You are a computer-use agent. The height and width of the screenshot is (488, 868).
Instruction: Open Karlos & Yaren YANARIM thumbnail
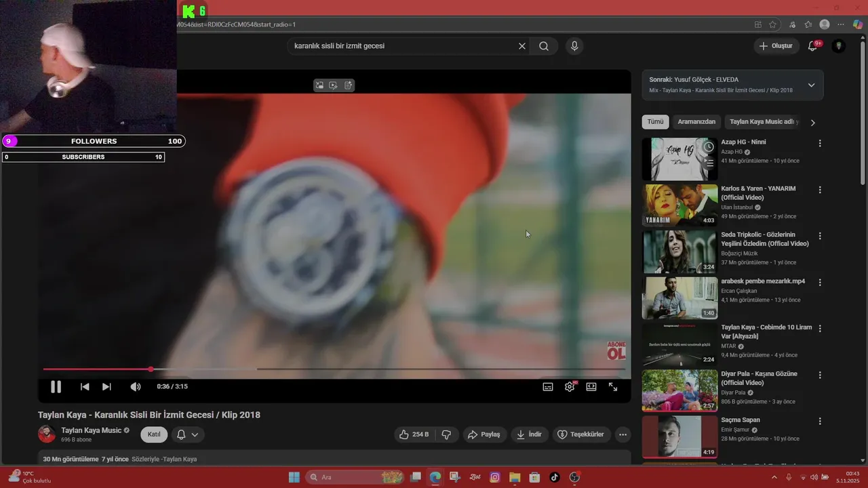pyautogui.click(x=679, y=205)
